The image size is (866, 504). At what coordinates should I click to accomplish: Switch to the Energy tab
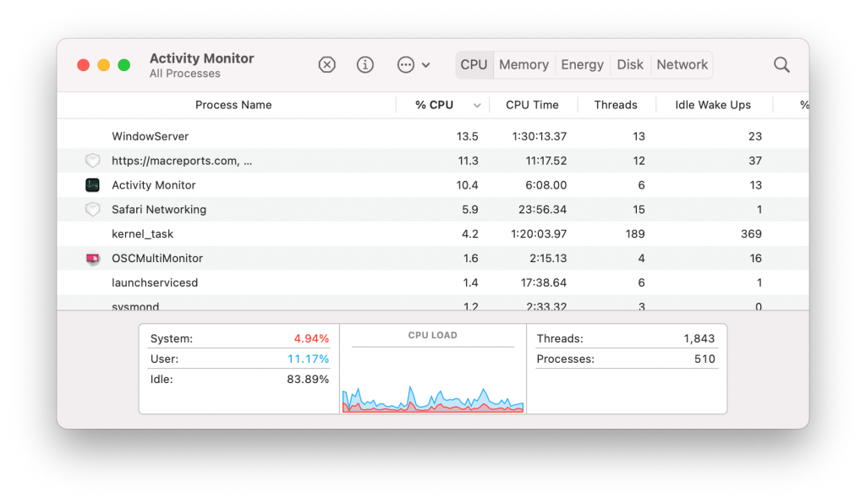582,64
